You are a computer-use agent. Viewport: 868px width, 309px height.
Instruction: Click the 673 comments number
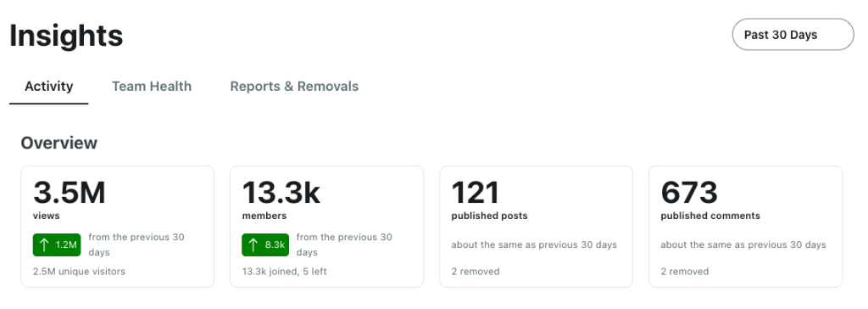(689, 193)
